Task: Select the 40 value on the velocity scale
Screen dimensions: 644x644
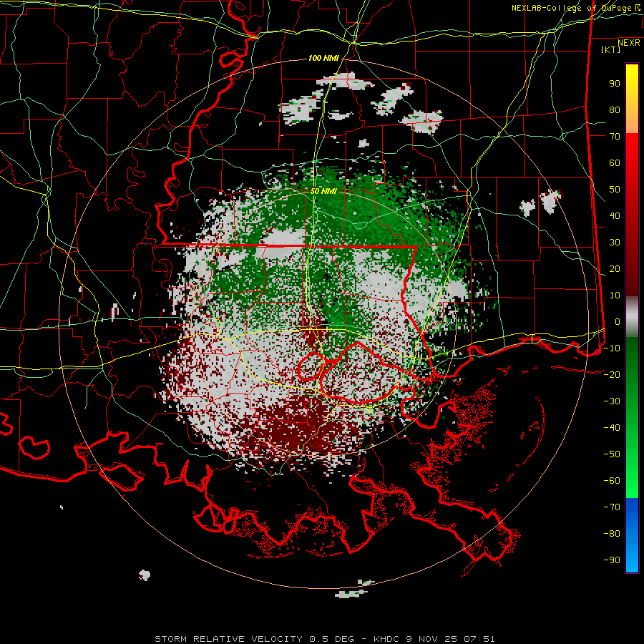Action: point(615,215)
